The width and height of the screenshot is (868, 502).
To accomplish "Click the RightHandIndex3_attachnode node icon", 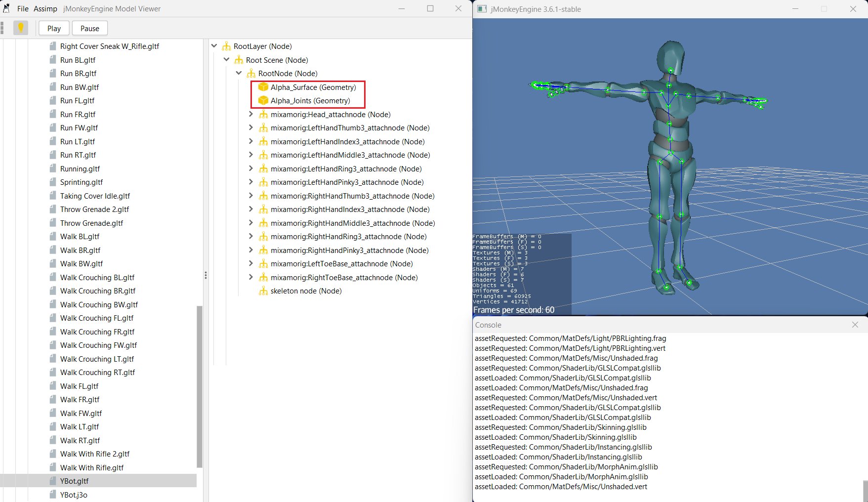I will point(263,209).
